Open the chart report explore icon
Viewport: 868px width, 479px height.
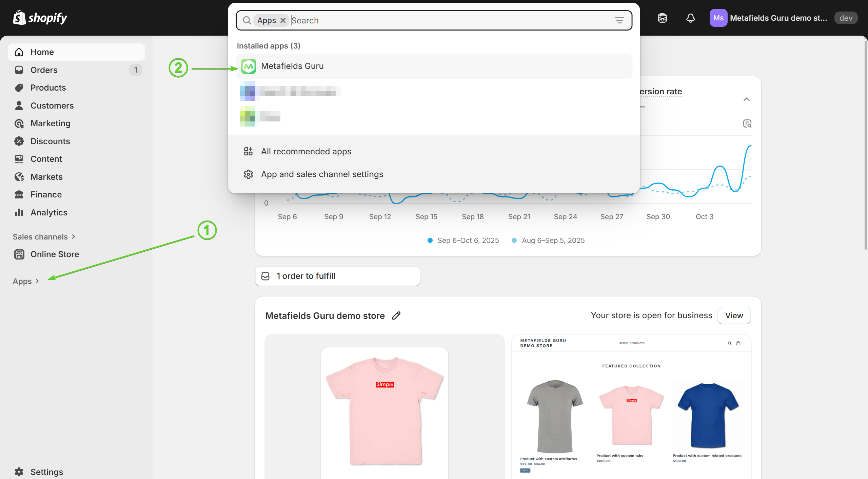pos(747,123)
